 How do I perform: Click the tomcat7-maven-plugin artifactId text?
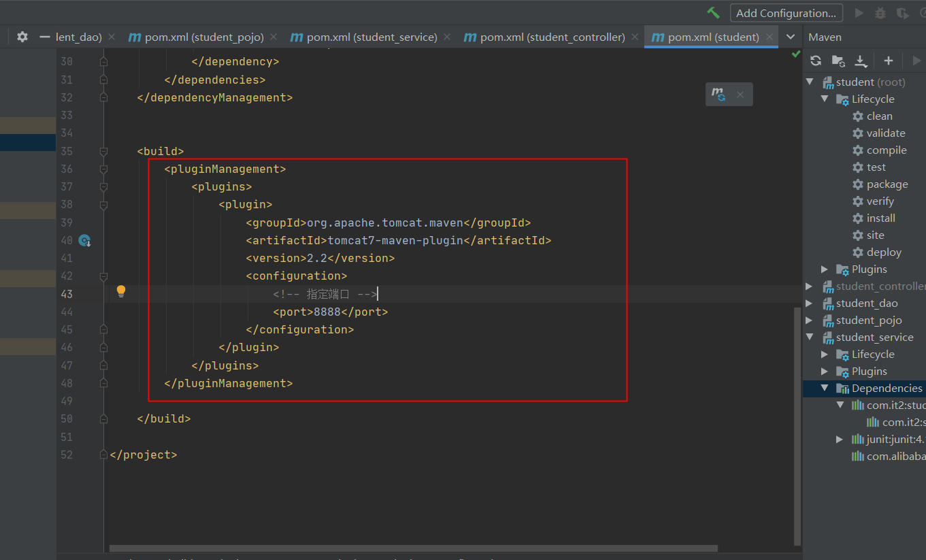tap(395, 240)
